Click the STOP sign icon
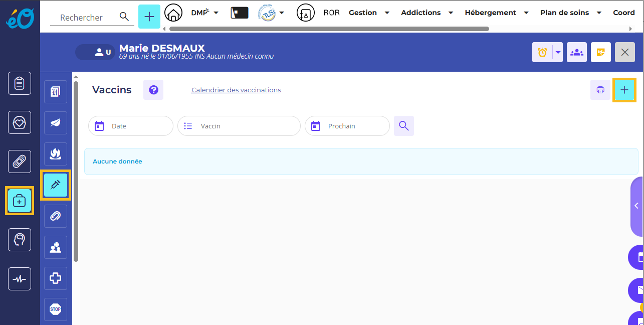 (56, 309)
